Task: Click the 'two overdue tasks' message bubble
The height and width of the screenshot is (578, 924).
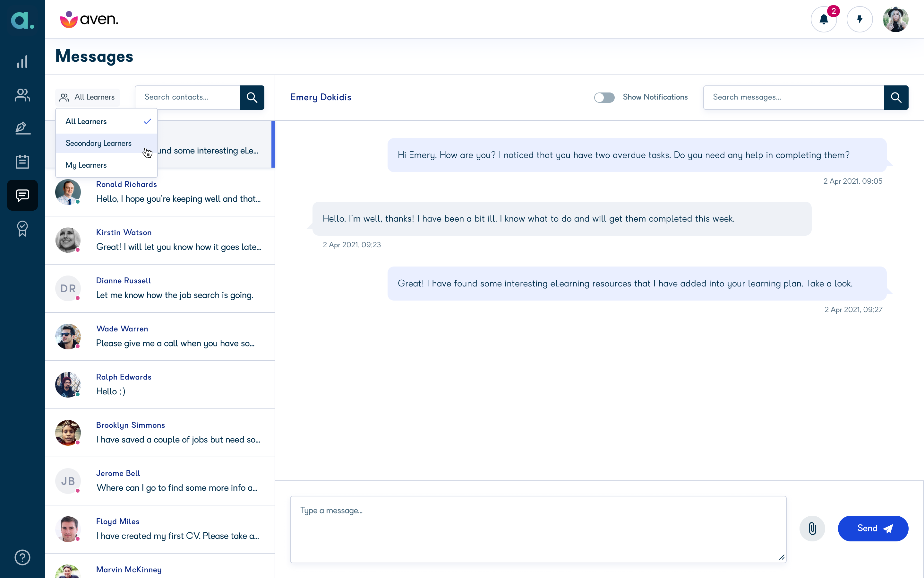Action: (x=637, y=155)
